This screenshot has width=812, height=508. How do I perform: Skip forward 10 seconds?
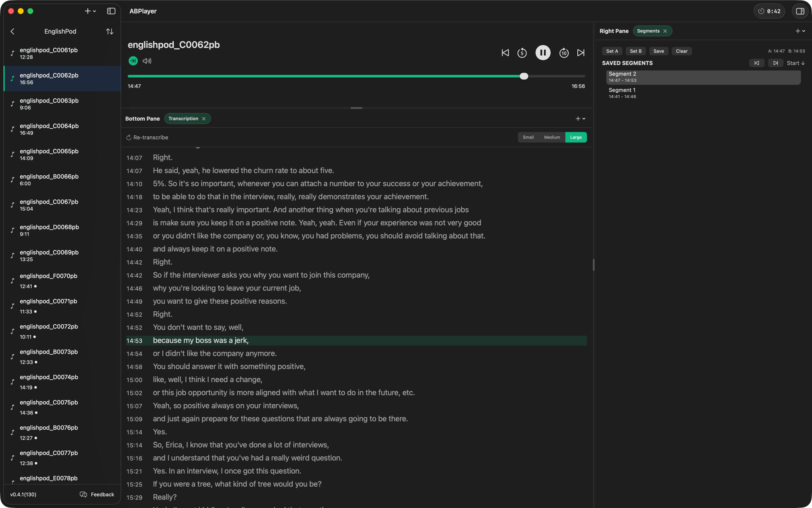coord(564,53)
